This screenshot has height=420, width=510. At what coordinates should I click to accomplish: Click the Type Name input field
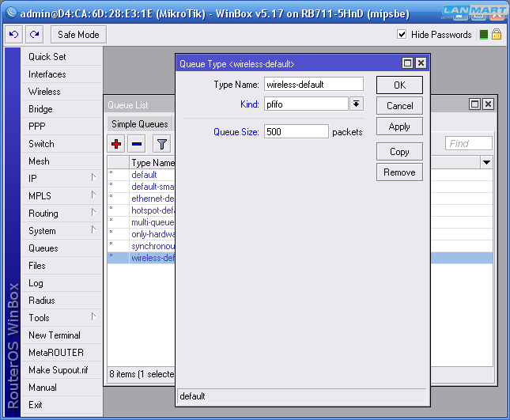[x=314, y=85]
